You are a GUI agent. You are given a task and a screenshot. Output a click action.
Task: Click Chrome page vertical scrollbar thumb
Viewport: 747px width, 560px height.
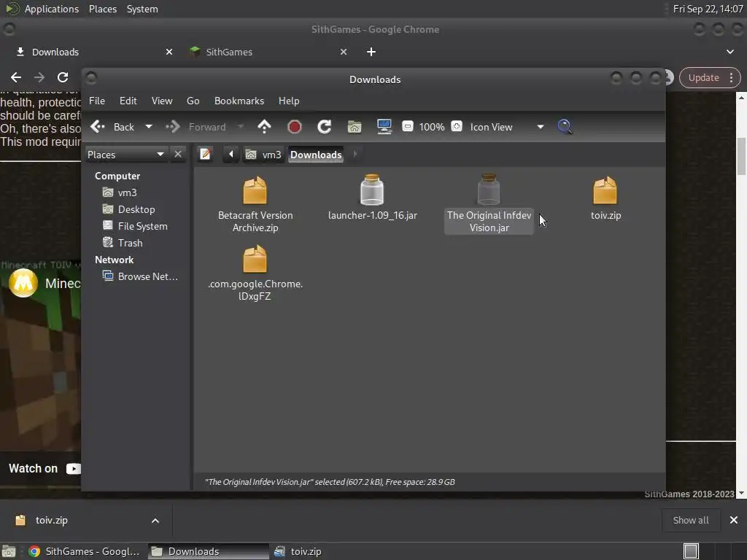click(x=741, y=156)
